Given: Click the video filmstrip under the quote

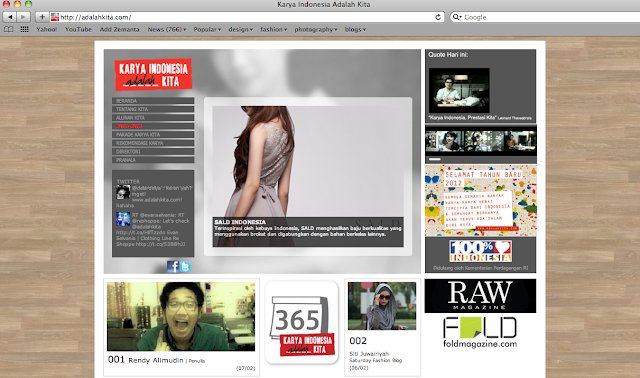Looking at the screenshot, I should pos(480,141).
